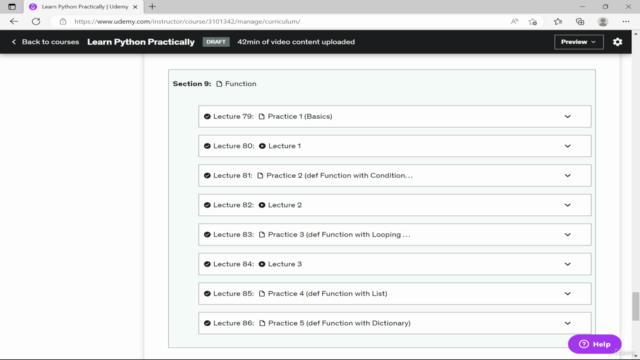
Task: Open browser collections icon
Action: pos(580,21)
